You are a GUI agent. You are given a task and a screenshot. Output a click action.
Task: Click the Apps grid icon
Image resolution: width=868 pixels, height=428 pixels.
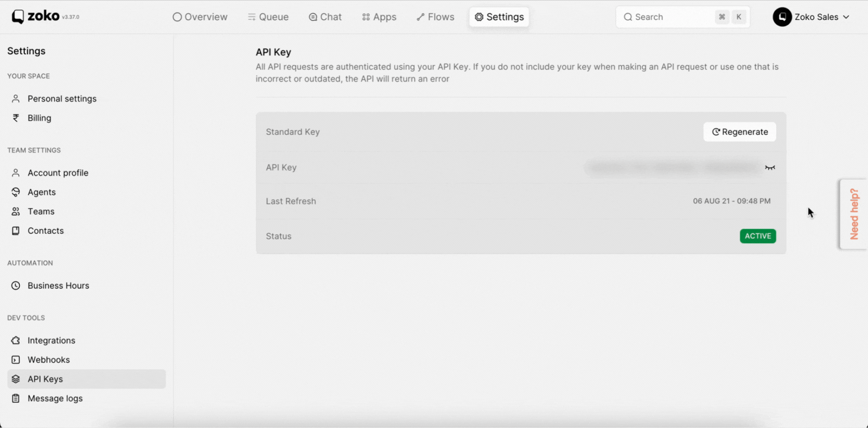[366, 17]
